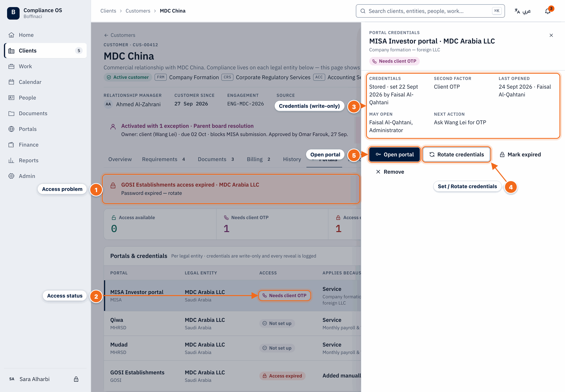Close the Portal Credentials panel

click(x=551, y=35)
